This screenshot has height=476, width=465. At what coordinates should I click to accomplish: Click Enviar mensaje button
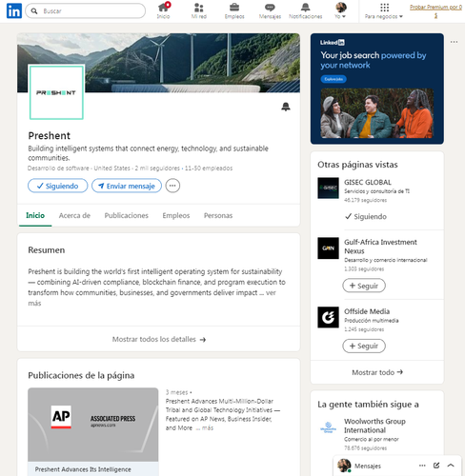(127, 186)
